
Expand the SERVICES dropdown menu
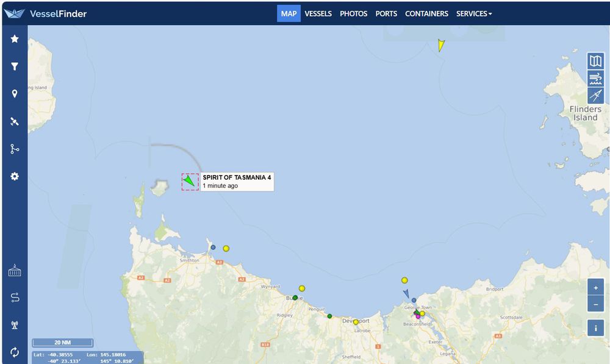tap(474, 13)
